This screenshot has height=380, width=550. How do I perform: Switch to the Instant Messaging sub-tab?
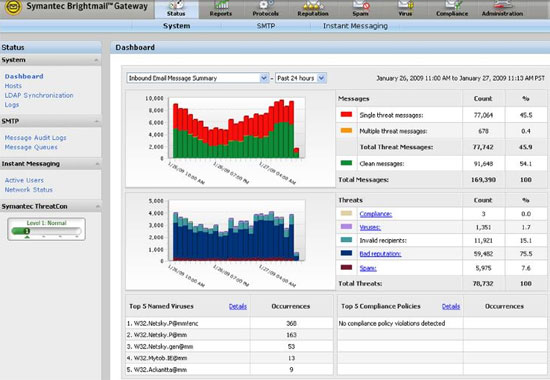355,26
